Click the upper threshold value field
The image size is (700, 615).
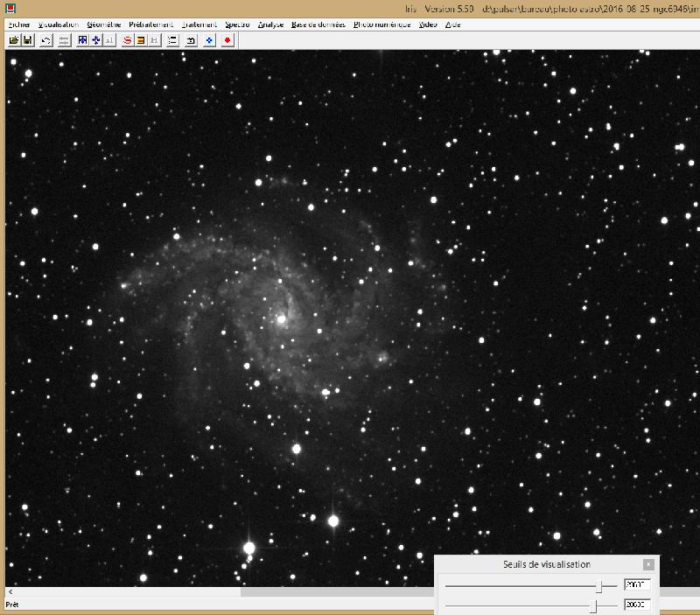pyautogui.click(x=637, y=584)
